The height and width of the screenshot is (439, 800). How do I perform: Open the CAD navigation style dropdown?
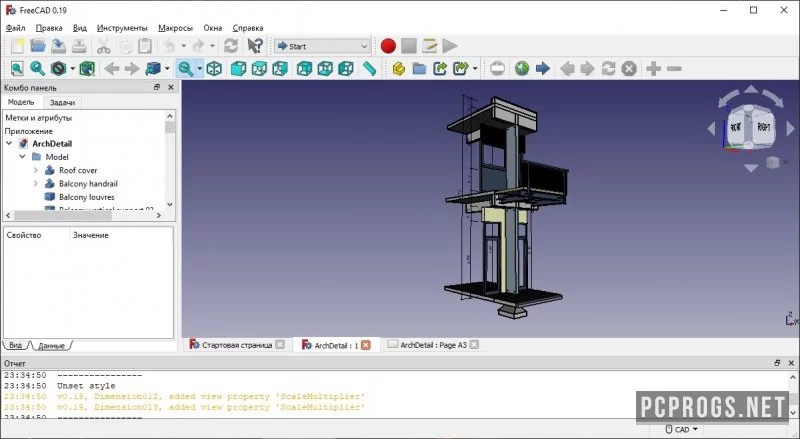682,430
